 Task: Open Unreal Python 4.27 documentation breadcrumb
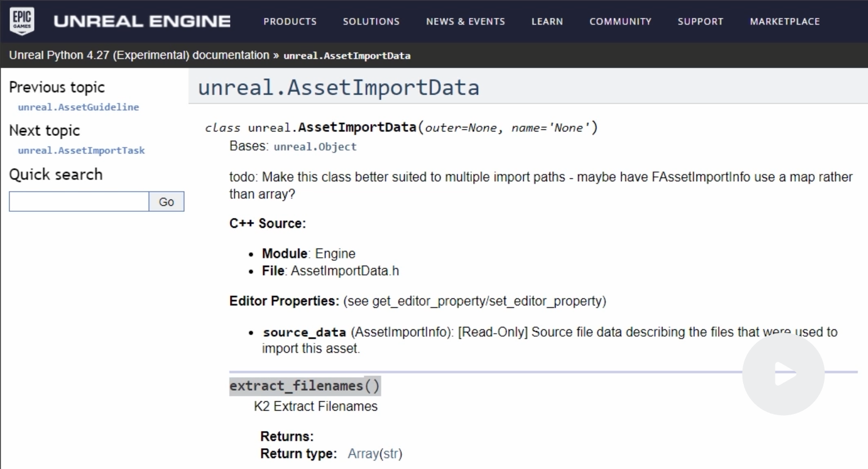pyautogui.click(x=139, y=56)
